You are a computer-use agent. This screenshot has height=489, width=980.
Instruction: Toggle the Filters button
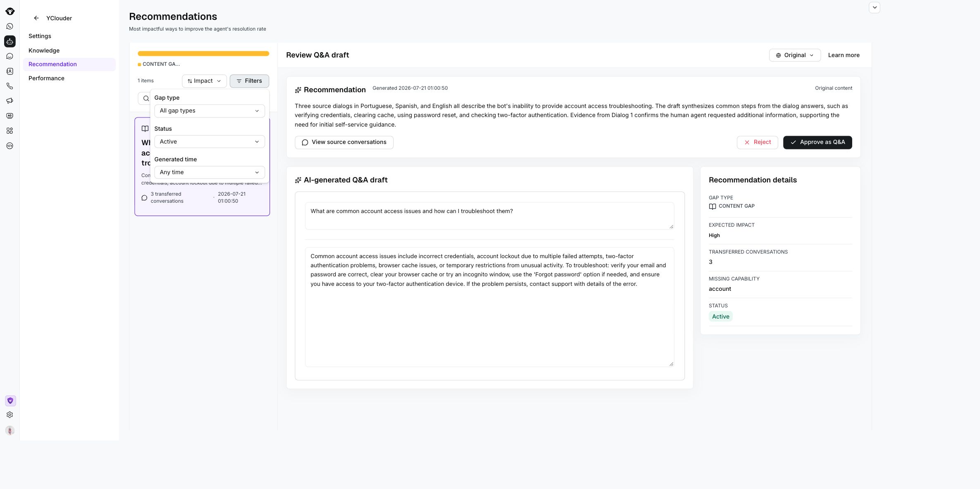click(x=249, y=81)
